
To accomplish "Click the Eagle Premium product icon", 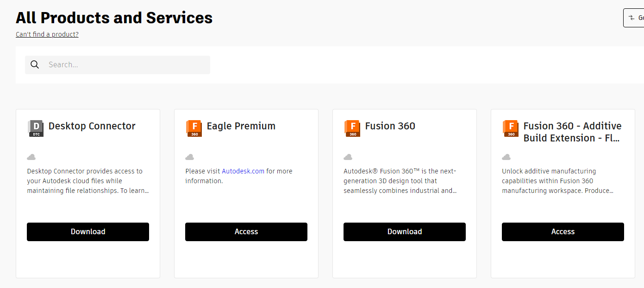I will click(x=194, y=128).
